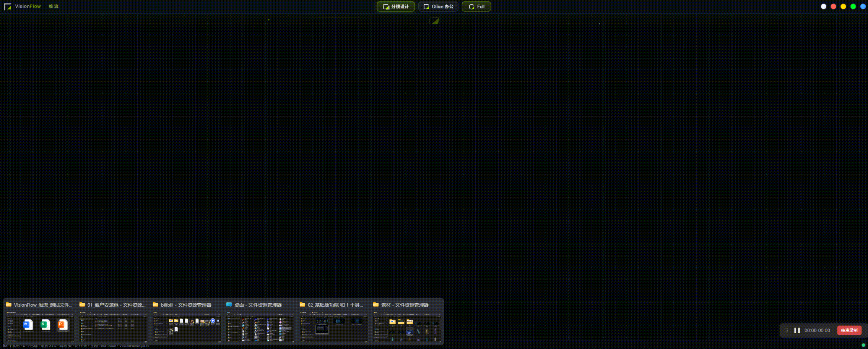The width and height of the screenshot is (868, 349).
Task: Open the 桌面 file explorer preview
Action: pos(260,327)
